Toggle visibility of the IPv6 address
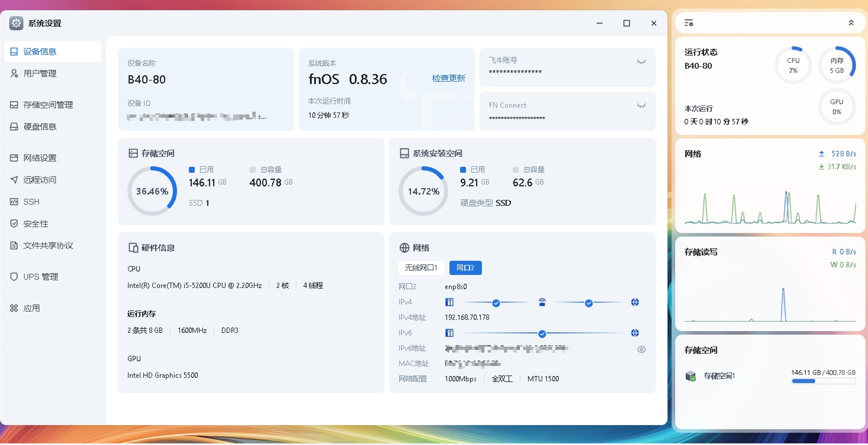The height and width of the screenshot is (445, 868). [641, 349]
